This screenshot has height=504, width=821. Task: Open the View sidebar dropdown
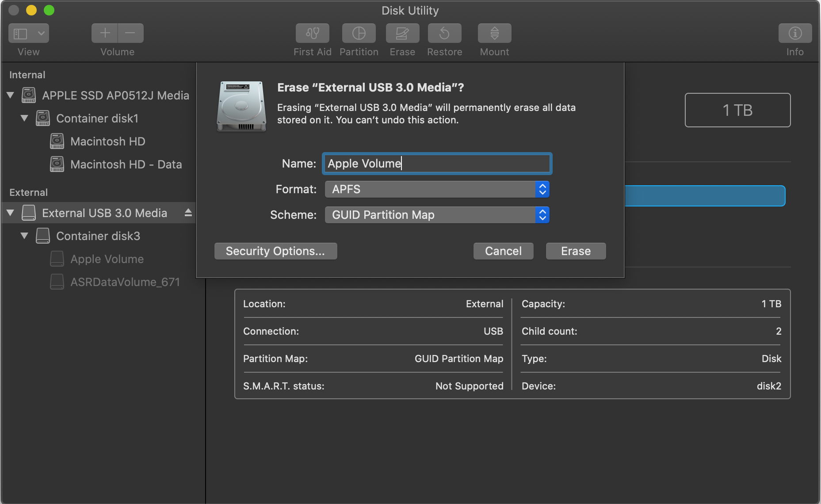click(29, 33)
